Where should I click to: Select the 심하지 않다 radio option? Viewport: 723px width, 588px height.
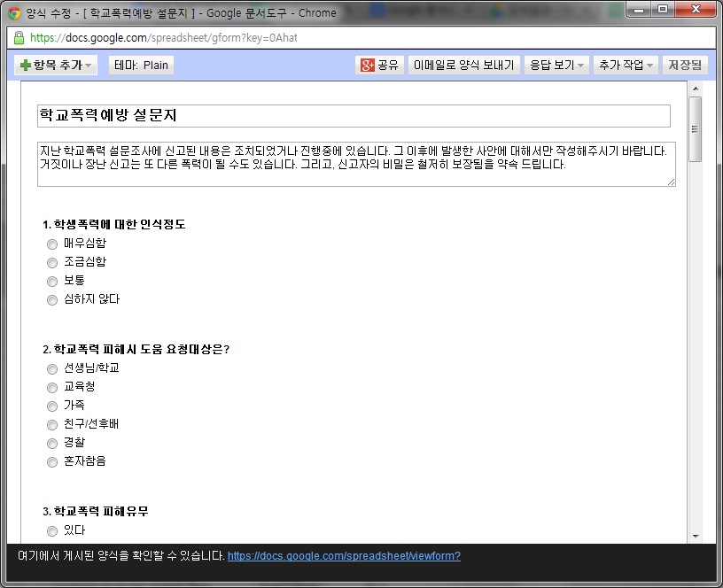point(52,300)
